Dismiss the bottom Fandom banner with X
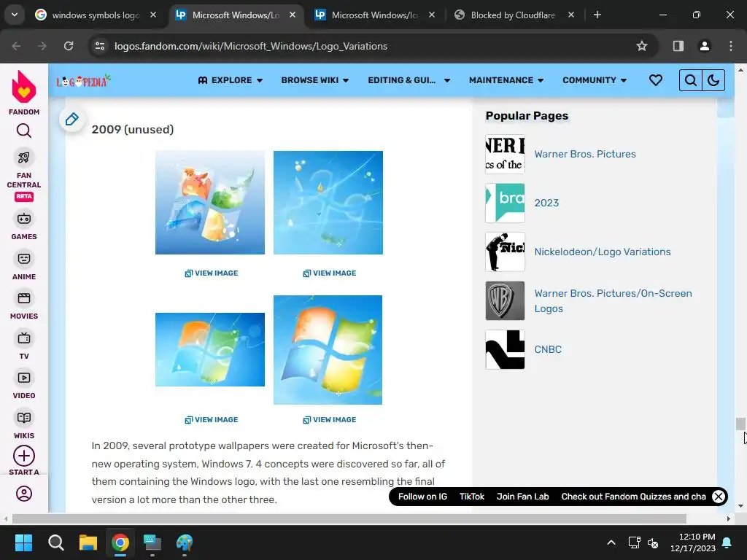 (719, 497)
